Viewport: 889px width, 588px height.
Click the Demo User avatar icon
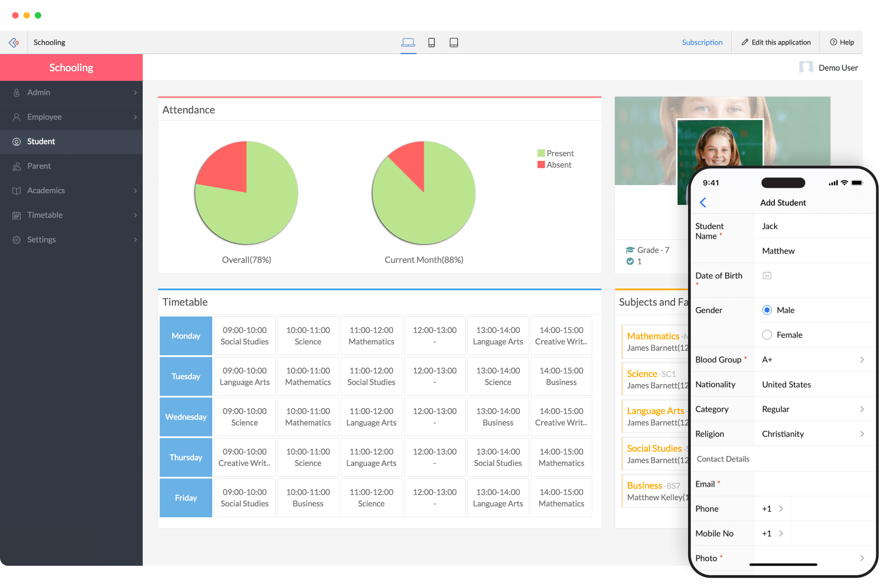tap(806, 67)
